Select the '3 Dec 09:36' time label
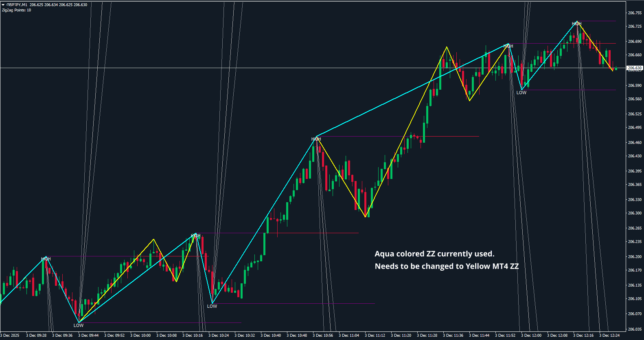644x340 pixels. 62,336
